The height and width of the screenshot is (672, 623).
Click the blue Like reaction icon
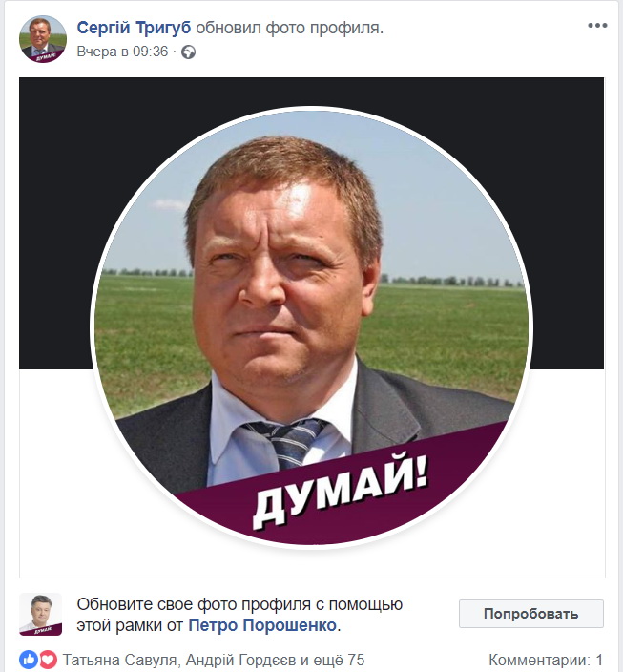[x=29, y=660]
